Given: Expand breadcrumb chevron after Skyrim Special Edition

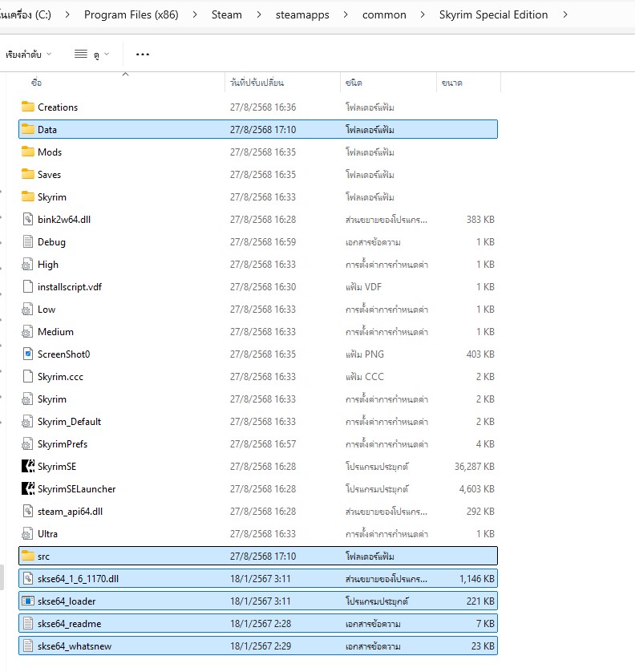Looking at the screenshot, I should 566,14.
